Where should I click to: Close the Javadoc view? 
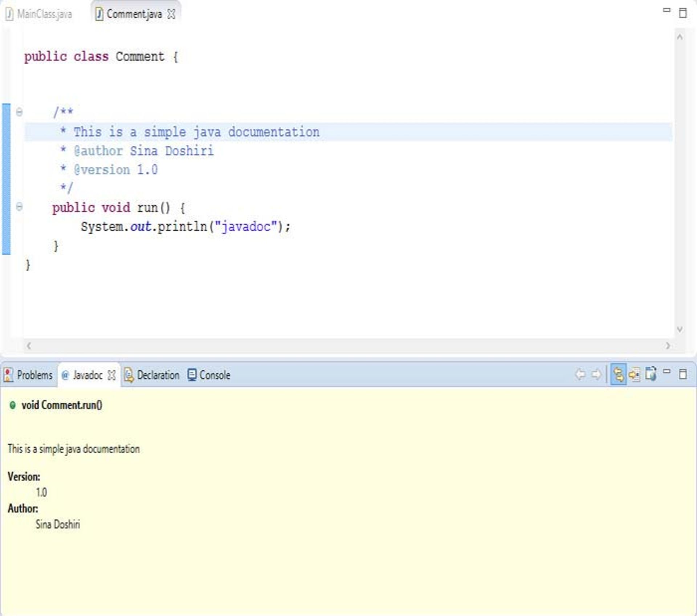(x=112, y=375)
